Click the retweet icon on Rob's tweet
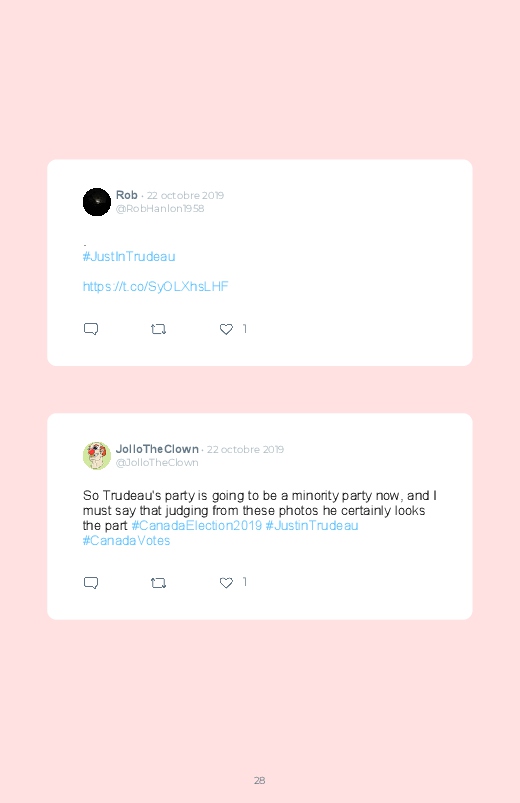The height and width of the screenshot is (803, 520). 158,329
